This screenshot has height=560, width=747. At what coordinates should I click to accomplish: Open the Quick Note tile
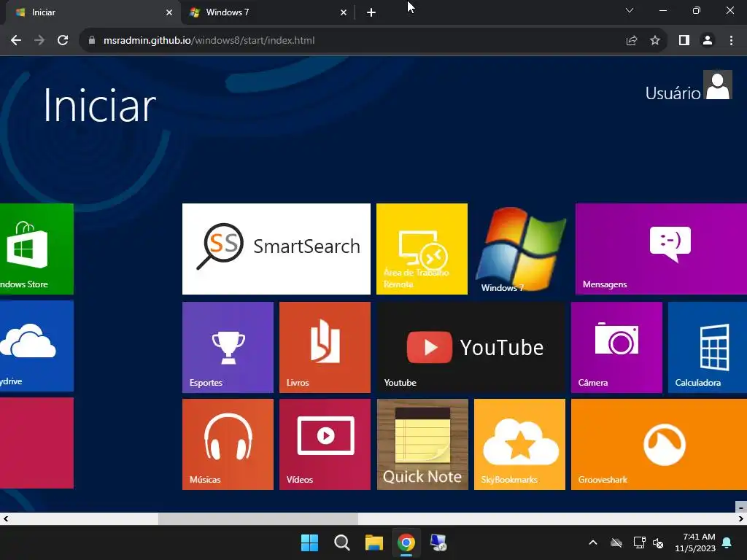pyautogui.click(x=422, y=444)
